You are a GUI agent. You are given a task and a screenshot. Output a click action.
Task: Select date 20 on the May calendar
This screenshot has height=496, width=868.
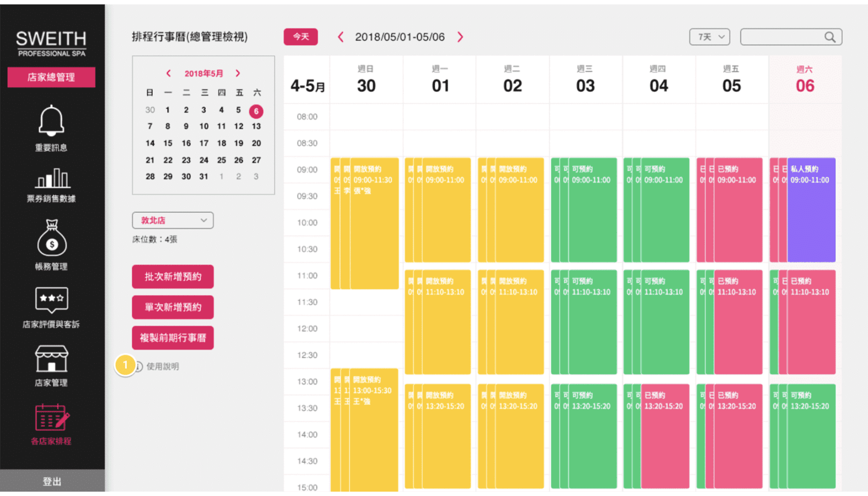coord(256,143)
